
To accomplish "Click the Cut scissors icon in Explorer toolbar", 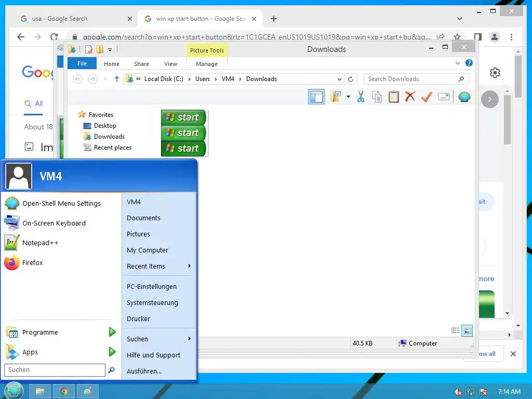I will click(361, 97).
